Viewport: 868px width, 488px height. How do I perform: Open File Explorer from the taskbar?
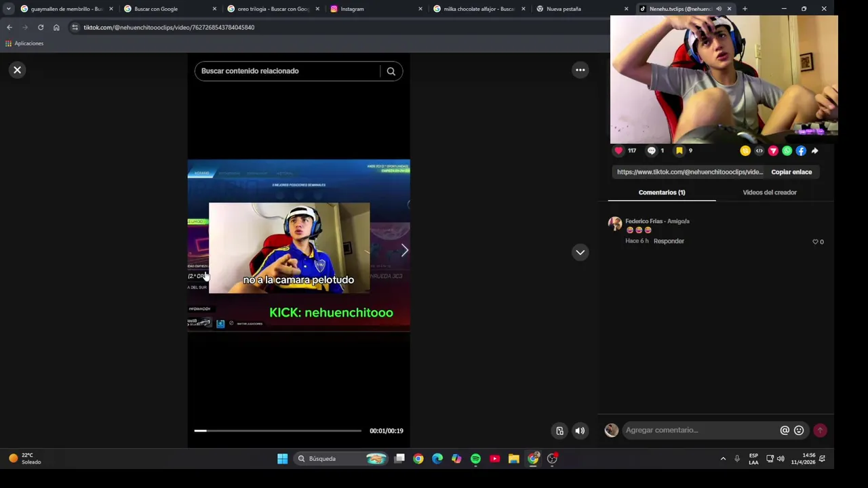click(x=514, y=459)
